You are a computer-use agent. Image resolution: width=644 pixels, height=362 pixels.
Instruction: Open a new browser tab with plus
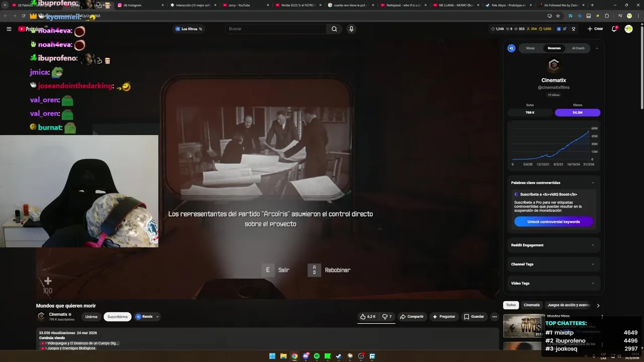(592, 5)
